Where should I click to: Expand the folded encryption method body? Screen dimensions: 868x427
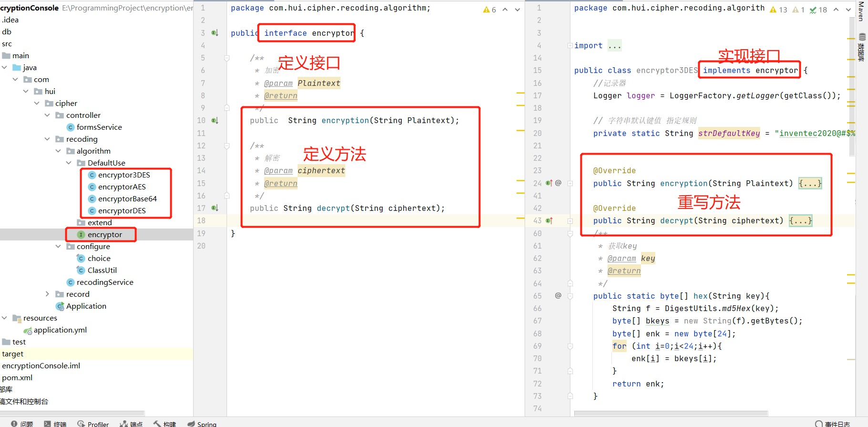810,183
